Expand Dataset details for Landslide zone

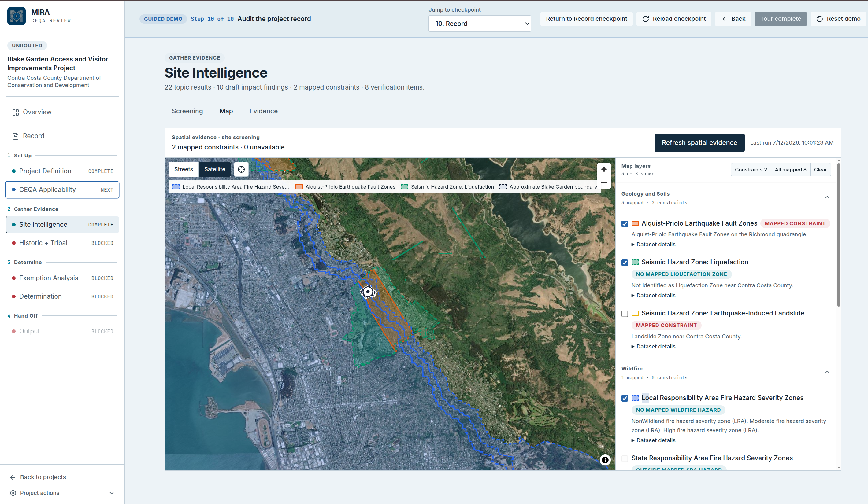point(653,346)
